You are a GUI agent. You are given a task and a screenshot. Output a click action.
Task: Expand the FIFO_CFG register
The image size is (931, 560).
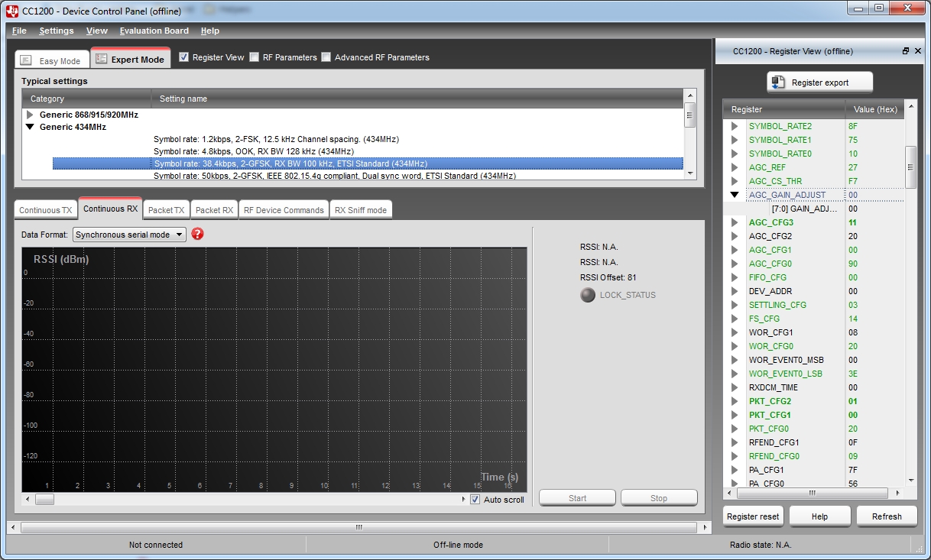[735, 277]
